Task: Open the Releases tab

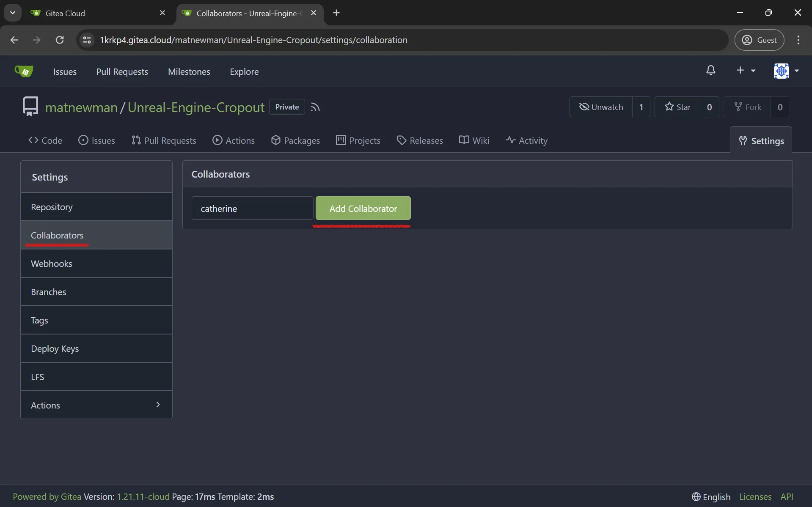Action: (420, 140)
